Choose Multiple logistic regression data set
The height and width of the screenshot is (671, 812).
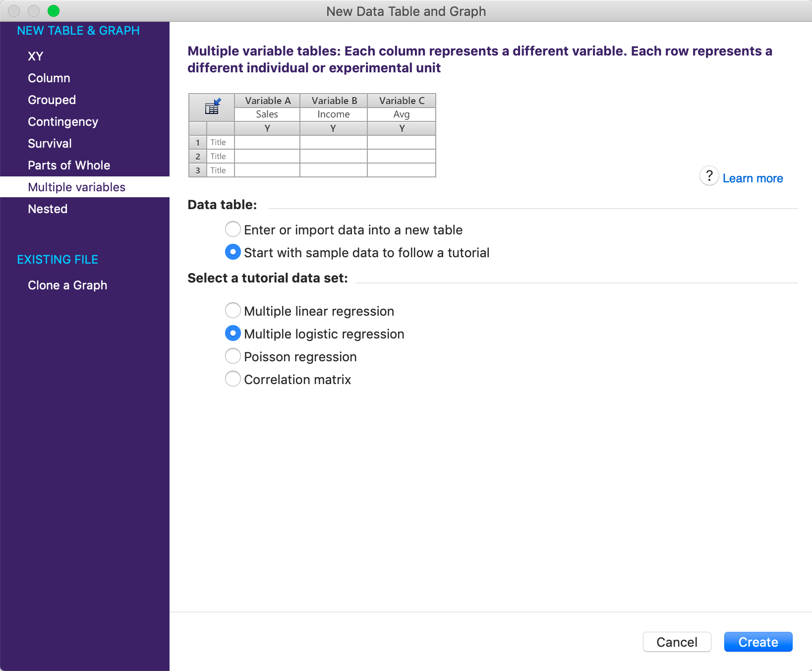tap(233, 334)
